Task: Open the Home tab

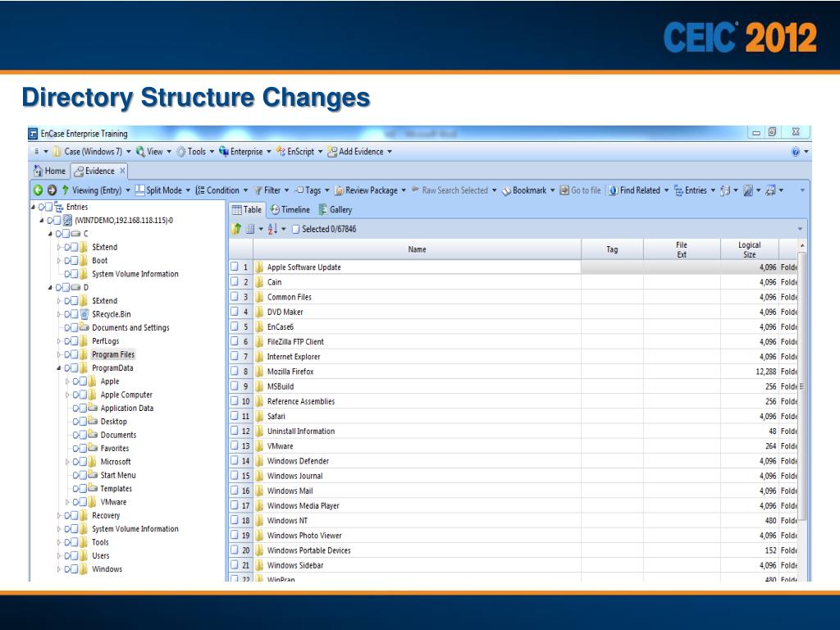Action: [x=49, y=171]
